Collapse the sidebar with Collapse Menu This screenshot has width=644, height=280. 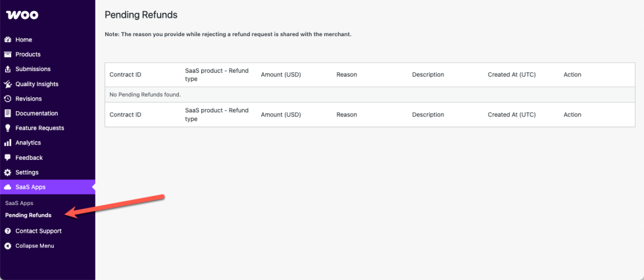point(34,246)
